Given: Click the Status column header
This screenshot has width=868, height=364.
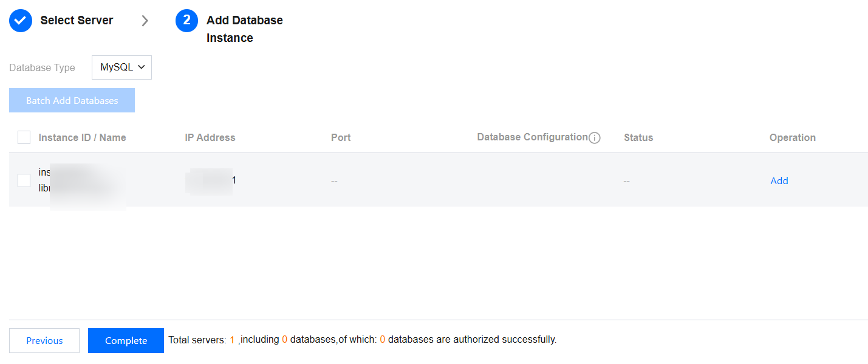Looking at the screenshot, I should [638, 137].
